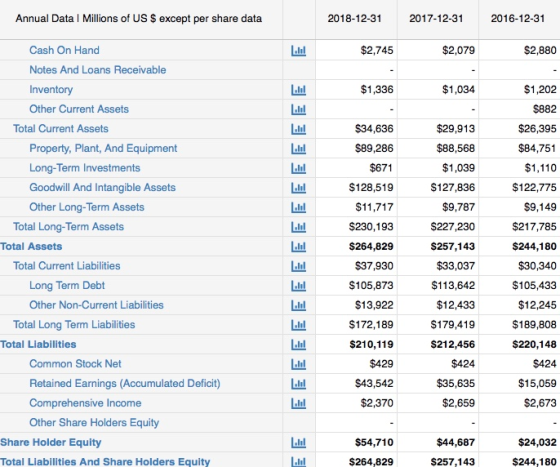Select 2018 Total Assets value $264,829
Image resolution: width=560 pixels, height=467 pixels.
click(x=371, y=246)
